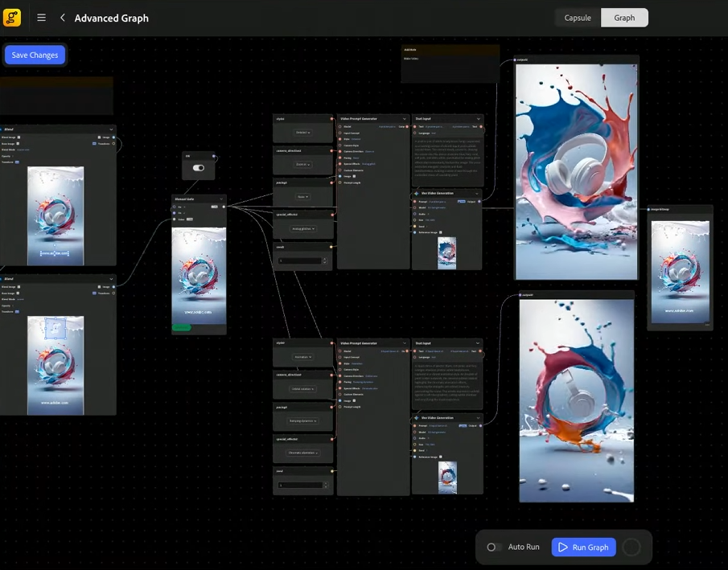The height and width of the screenshot is (570, 728).
Task: Click the play icon in Run Graph button
Action: coord(563,547)
